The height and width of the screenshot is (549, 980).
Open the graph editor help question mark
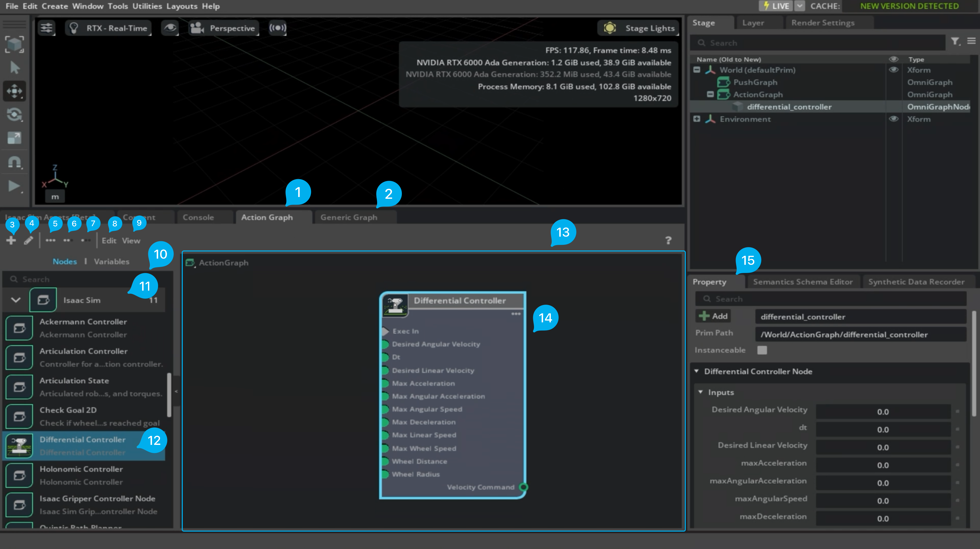[x=668, y=240]
